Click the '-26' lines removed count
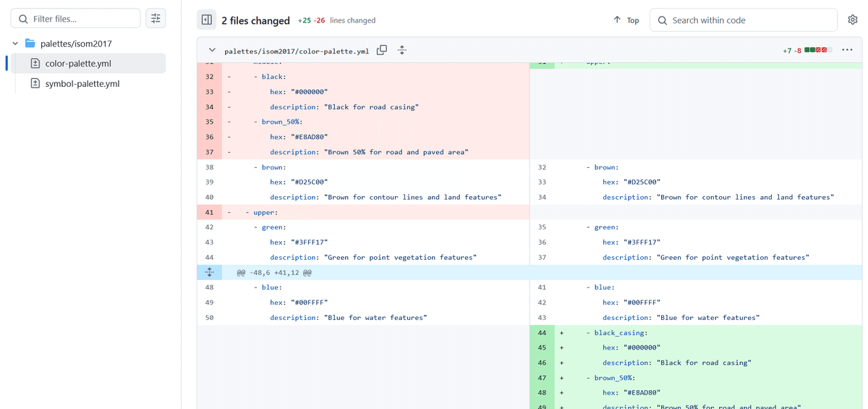 (320, 21)
